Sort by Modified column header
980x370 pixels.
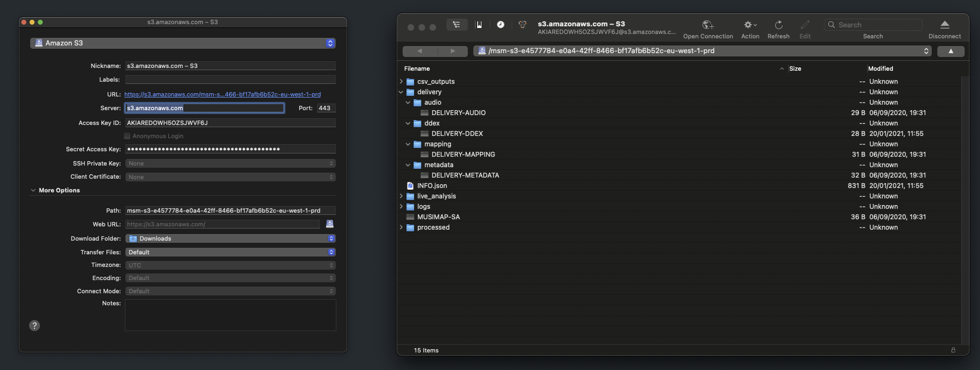pos(914,69)
